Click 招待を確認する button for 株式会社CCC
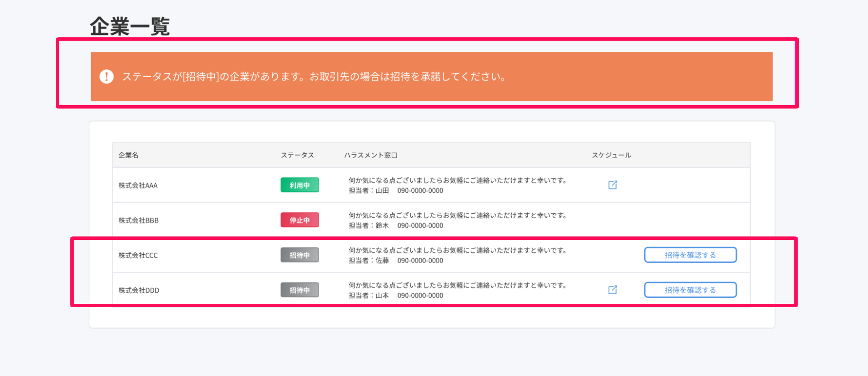Image resolution: width=868 pixels, height=376 pixels. [690, 255]
